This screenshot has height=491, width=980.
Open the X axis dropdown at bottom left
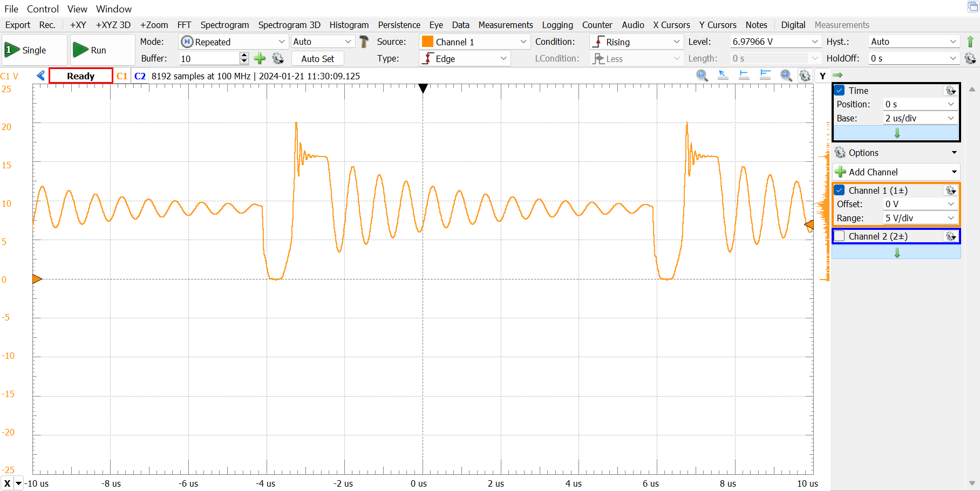(x=19, y=483)
